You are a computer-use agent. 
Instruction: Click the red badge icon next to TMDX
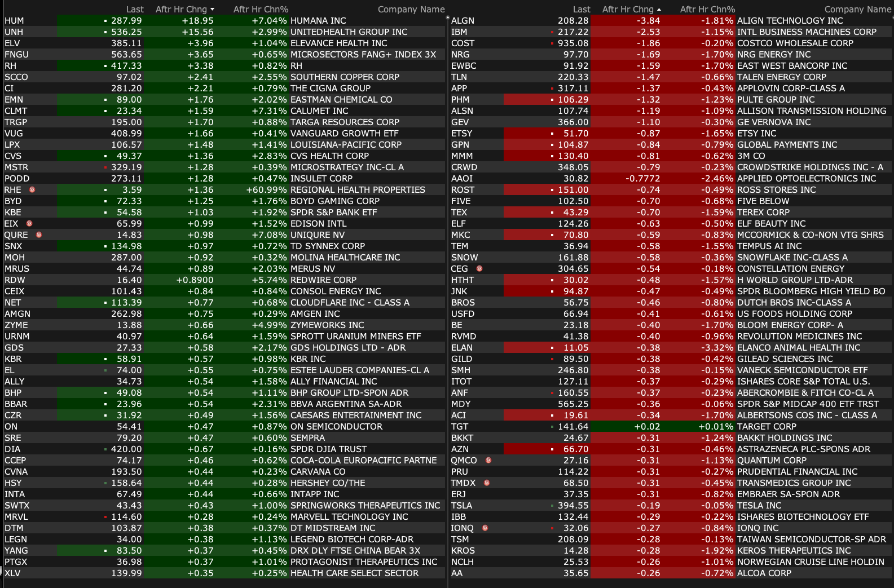pyautogui.click(x=487, y=483)
